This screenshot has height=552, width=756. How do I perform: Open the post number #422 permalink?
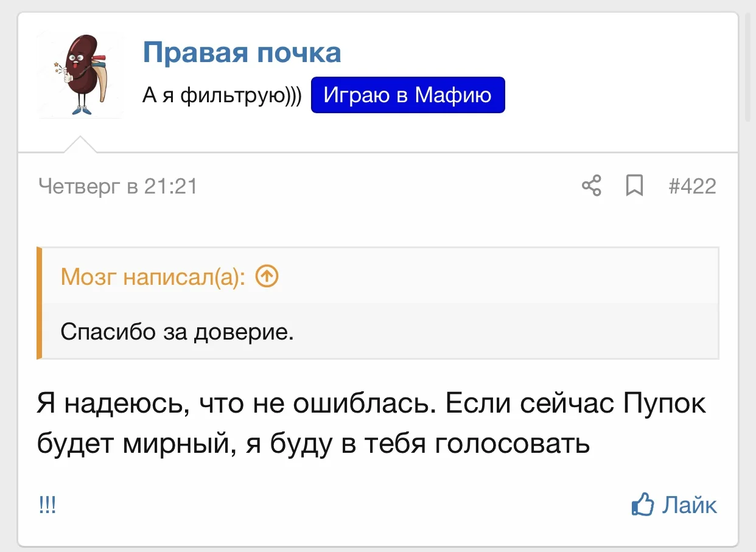(x=692, y=186)
